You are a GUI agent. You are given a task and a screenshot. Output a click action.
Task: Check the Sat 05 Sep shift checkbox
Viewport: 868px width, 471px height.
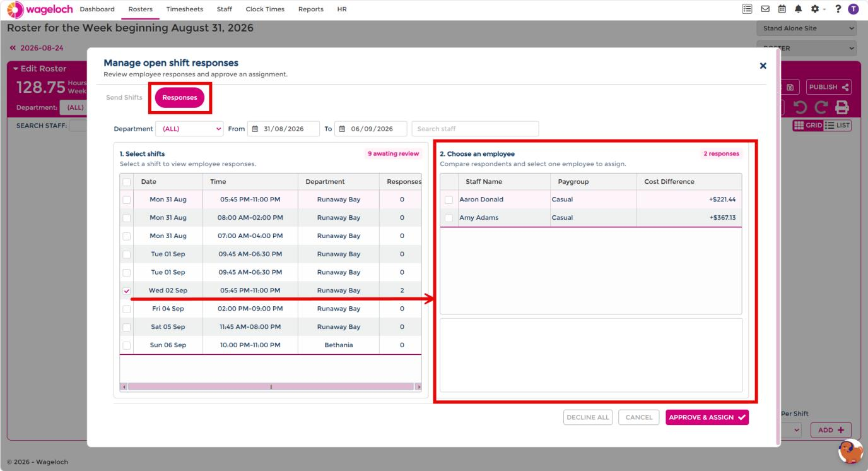tap(127, 327)
